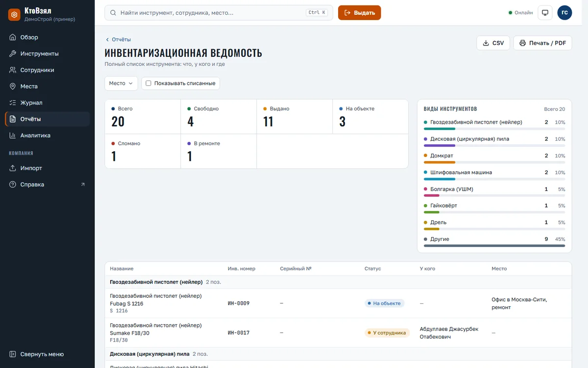Open Инструменты in the sidebar
Viewport: 588px width, 368px height.
point(47,53)
